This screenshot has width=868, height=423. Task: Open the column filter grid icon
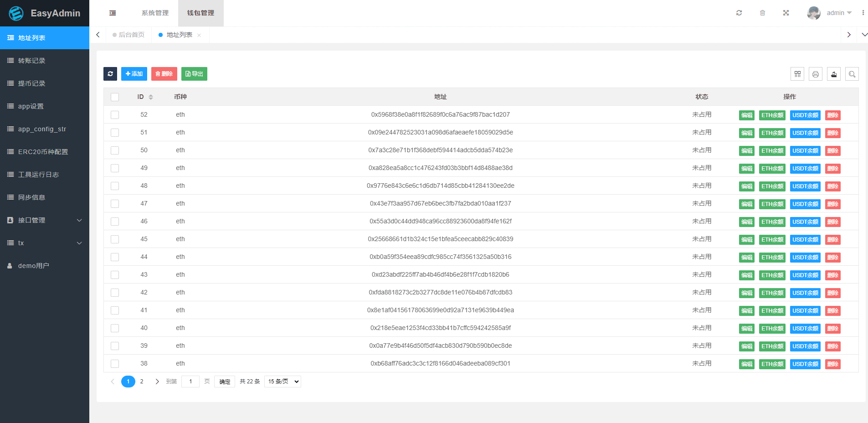(797, 74)
